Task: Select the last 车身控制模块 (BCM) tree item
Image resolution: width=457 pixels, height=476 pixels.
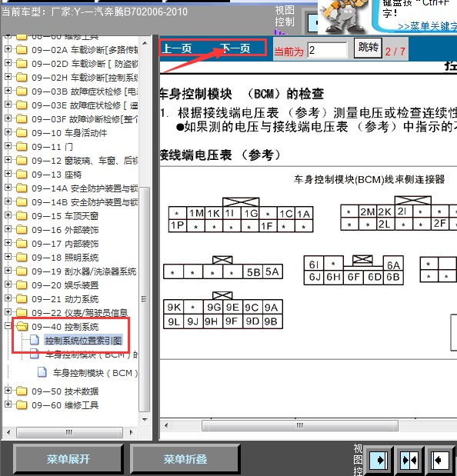Action: tap(95, 373)
